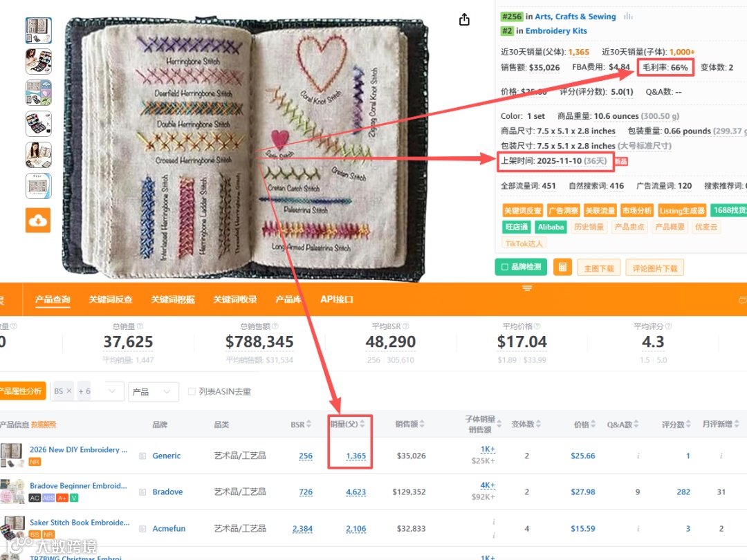Enable the 列表ASIN去重 checkbox
The width and height of the screenshot is (747, 560).
[192, 391]
